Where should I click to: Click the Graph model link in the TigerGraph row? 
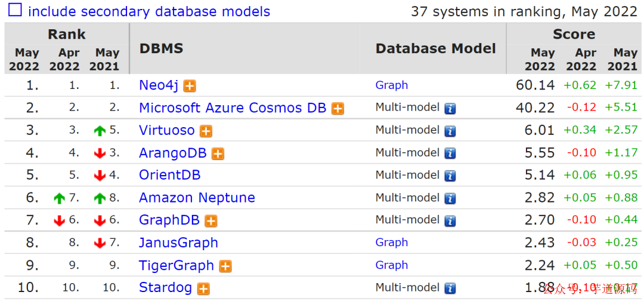[x=392, y=265]
